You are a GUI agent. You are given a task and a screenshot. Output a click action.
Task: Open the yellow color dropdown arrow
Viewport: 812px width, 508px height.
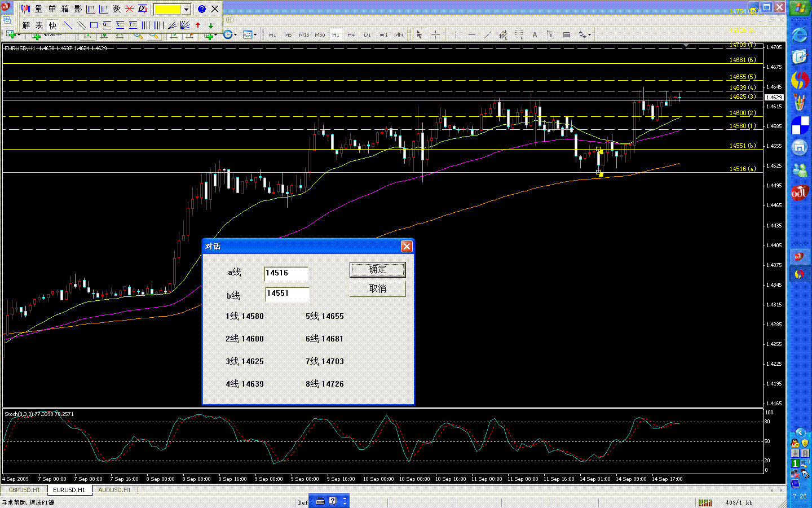(x=186, y=10)
